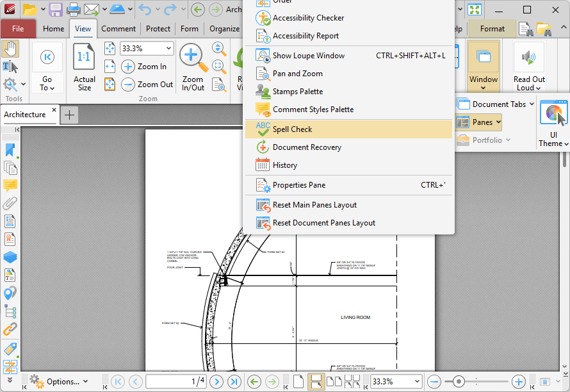
Task: Toggle two pages facing layout
Action: pos(334,382)
